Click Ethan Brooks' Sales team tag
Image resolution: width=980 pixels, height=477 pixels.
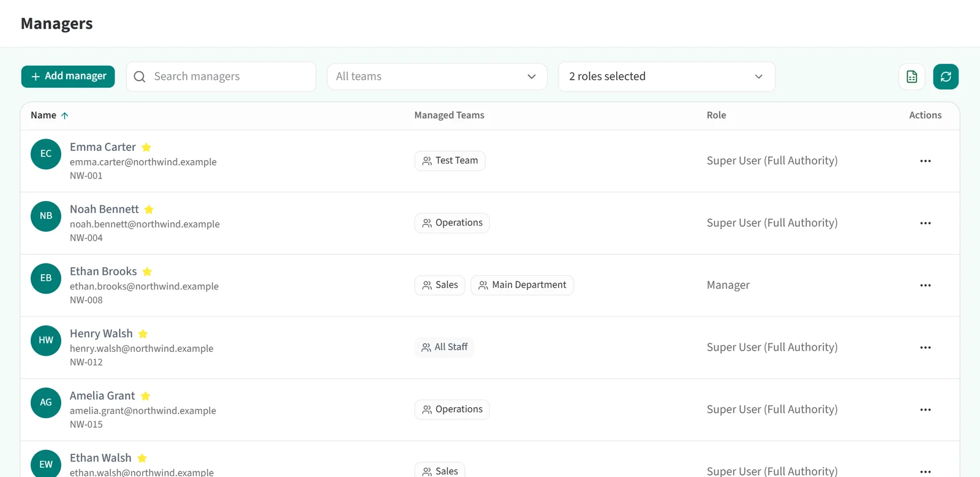pyautogui.click(x=440, y=285)
